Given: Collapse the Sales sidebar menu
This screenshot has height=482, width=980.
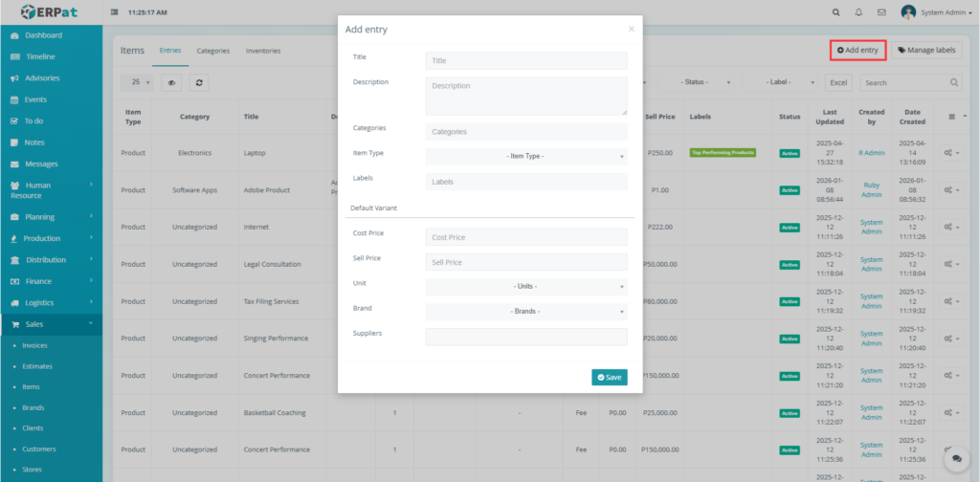Looking at the screenshot, I should click(52, 324).
